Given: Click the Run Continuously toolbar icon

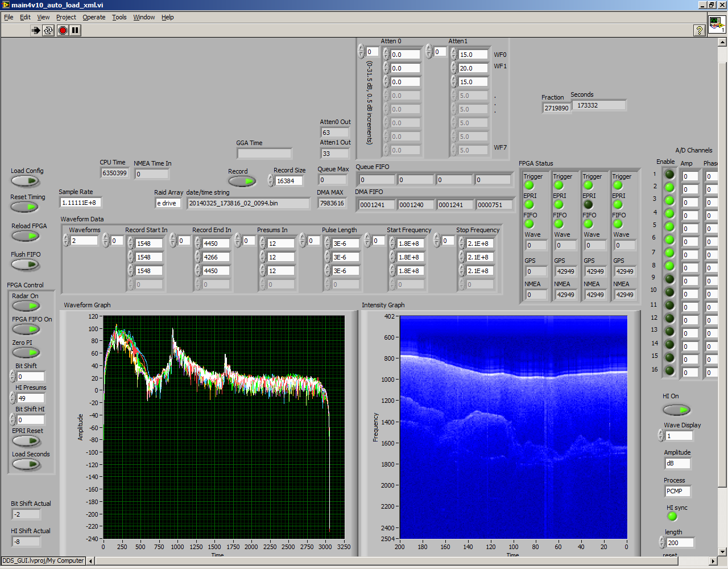Looking at the screenshot, I should pyautogui.click(x=48, y=30).
